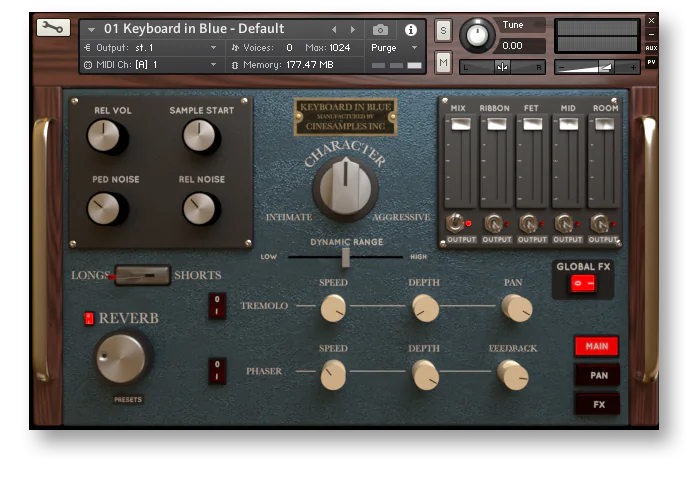The width and height of the screenshot is (690, 478).
Task: Click the camera snapshot icon
Action: (x=381, y=29)
